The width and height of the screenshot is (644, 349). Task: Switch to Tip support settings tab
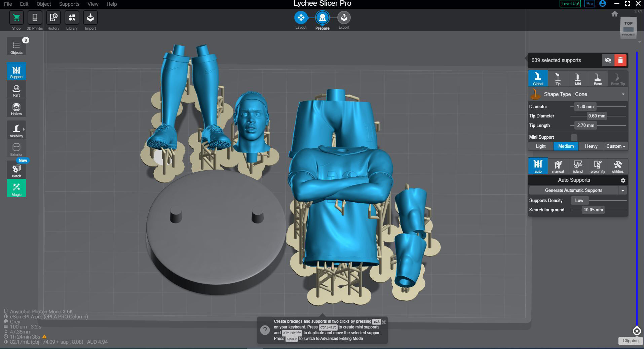(x=558, y=79)
